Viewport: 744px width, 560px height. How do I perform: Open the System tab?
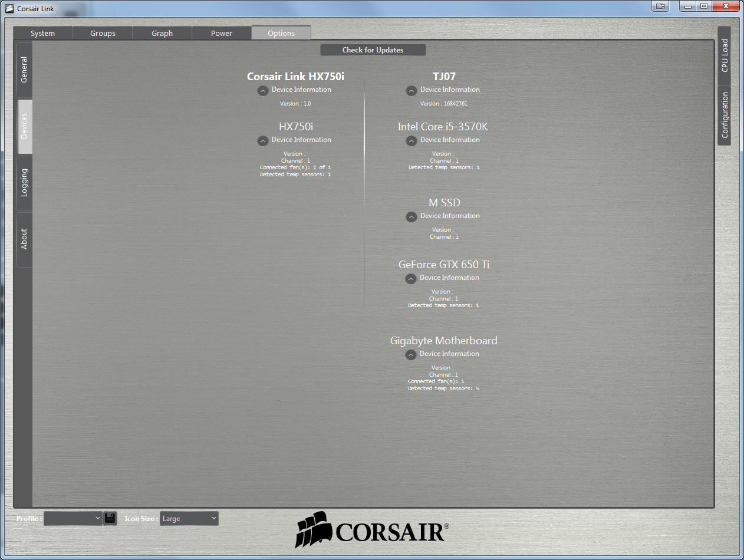click(x=42, y=33)
